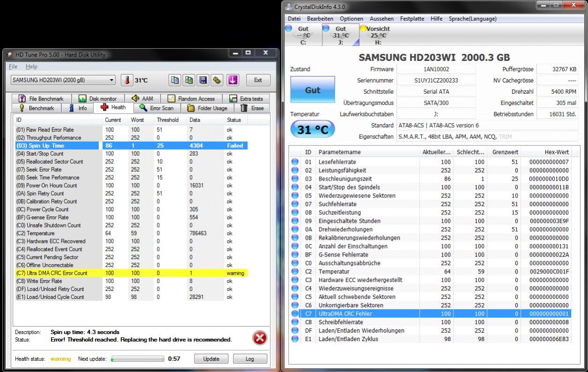The image size is (588, 372).
Task: Open Aussehen menu in CrystalDiskInfo
Action: pyautogui.click(x=382, y=19)
